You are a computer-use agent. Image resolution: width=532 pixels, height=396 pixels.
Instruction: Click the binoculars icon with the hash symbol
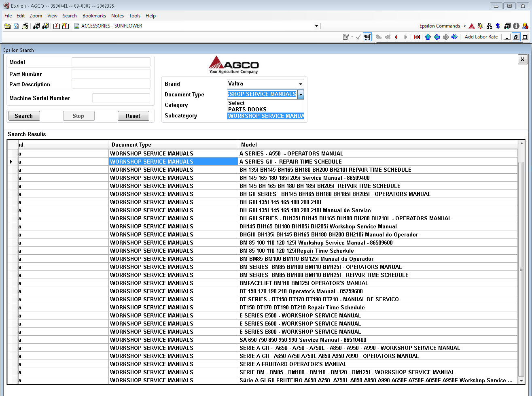[36, 26]
